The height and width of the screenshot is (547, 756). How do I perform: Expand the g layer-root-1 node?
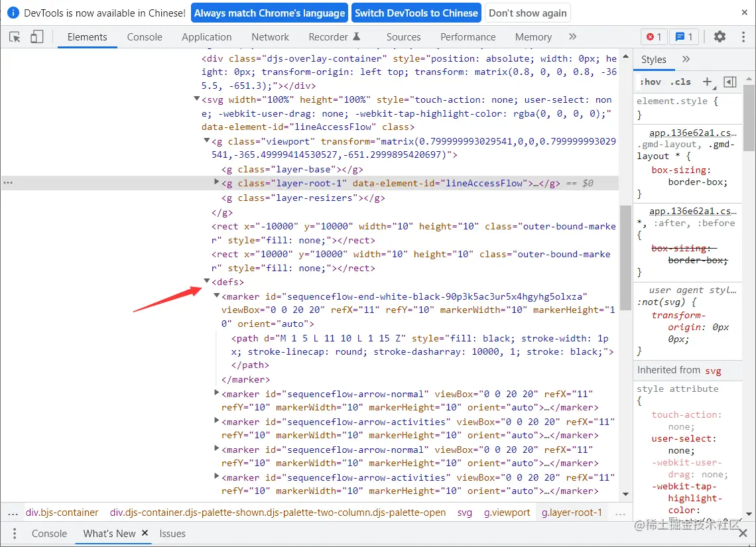pos(216,182)
